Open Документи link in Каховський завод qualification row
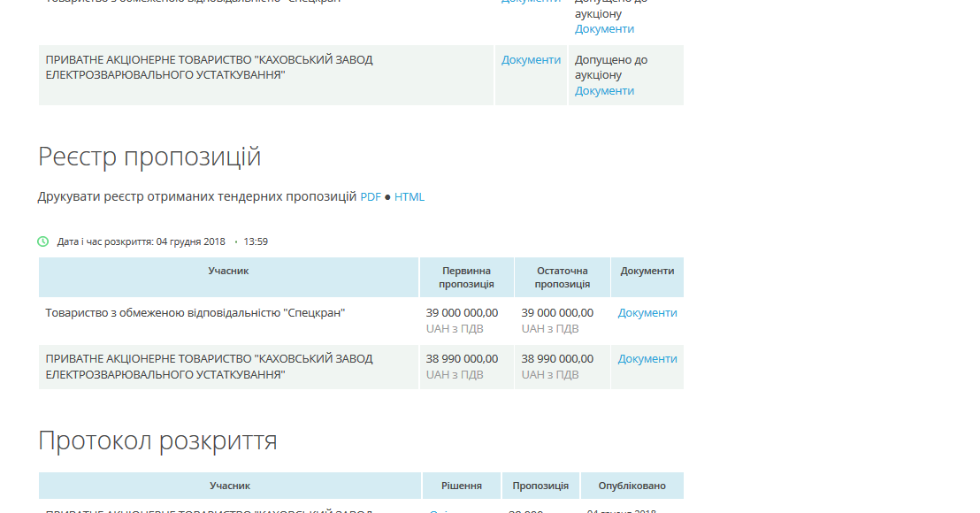This screenshot has width=980, height=513. [x=532, y=60]
